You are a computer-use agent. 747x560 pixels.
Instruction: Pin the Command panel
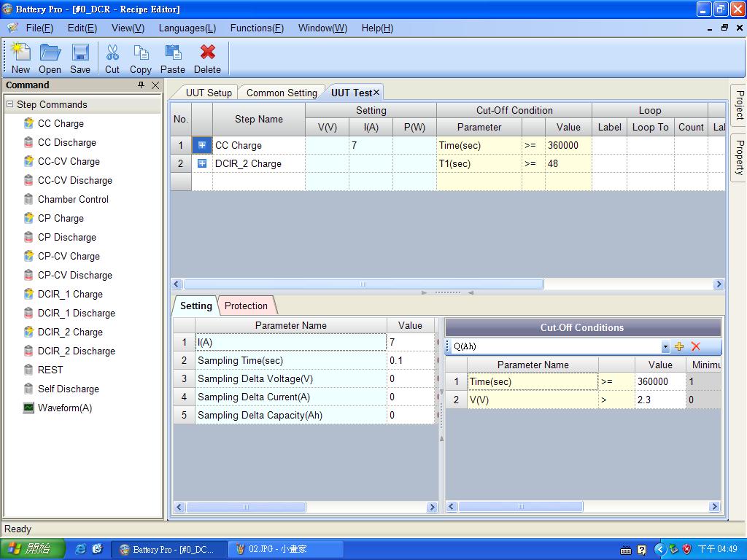click(x=141, y=85)
